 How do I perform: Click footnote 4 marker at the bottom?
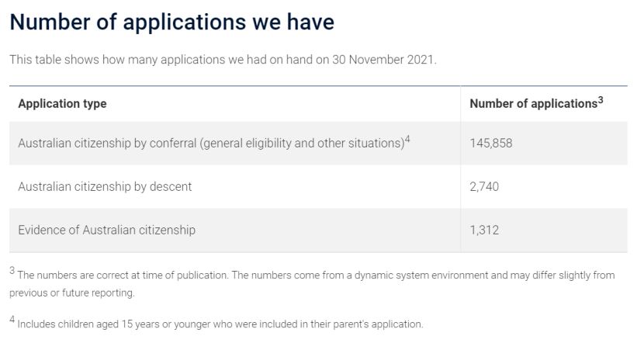click(x=12, y=320)
